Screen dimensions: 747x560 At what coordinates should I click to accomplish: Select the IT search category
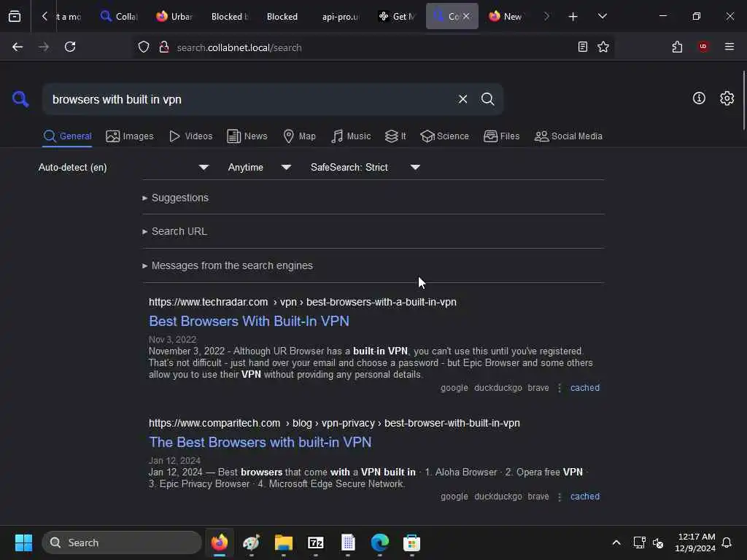(395, 136)
